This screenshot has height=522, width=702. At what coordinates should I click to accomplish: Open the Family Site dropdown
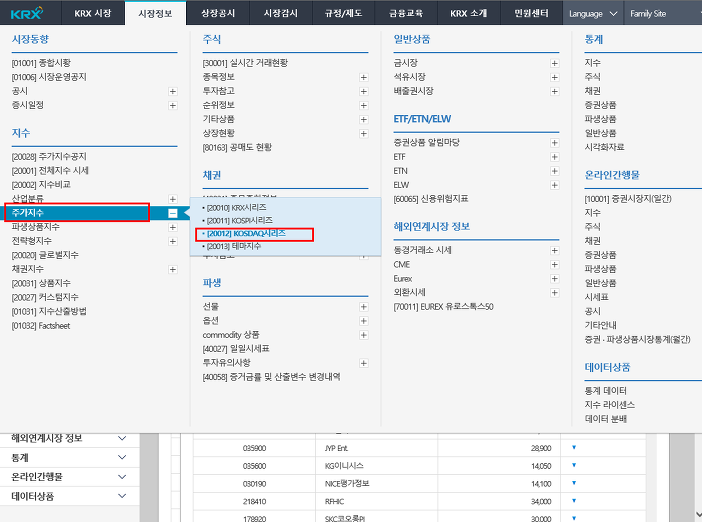pyautogui.click(x=663, y=13)
